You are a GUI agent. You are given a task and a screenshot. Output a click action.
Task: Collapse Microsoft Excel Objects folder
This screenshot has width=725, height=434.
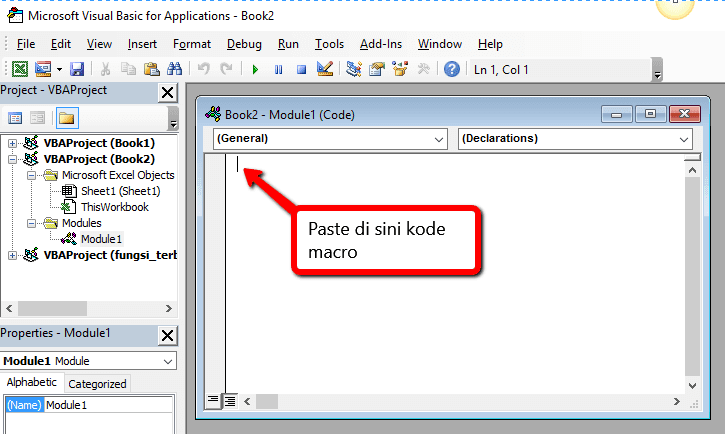coord(31,175)
